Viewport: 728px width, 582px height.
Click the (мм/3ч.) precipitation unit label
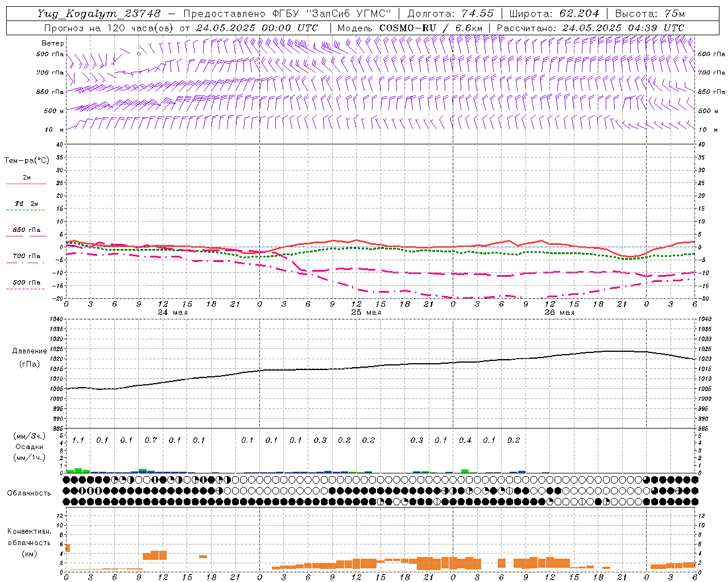30,436
